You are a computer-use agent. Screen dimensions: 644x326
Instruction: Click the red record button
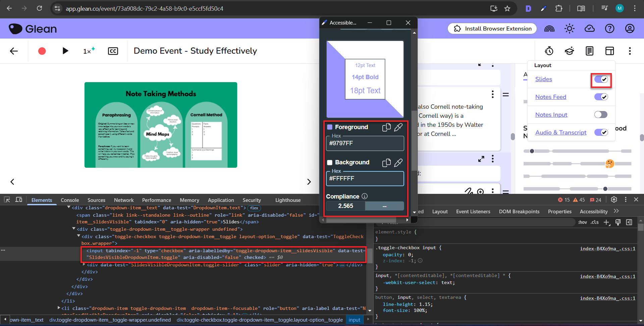pyautogui.click(x=42, y=51)
